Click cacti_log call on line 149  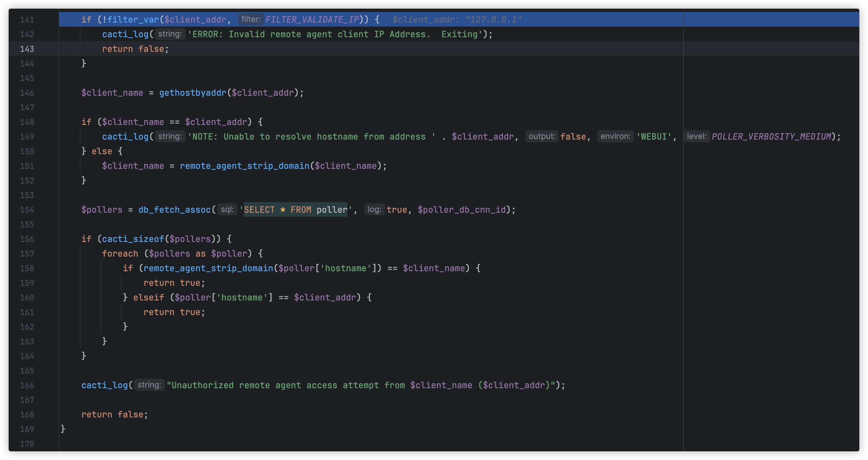(125, 137)
